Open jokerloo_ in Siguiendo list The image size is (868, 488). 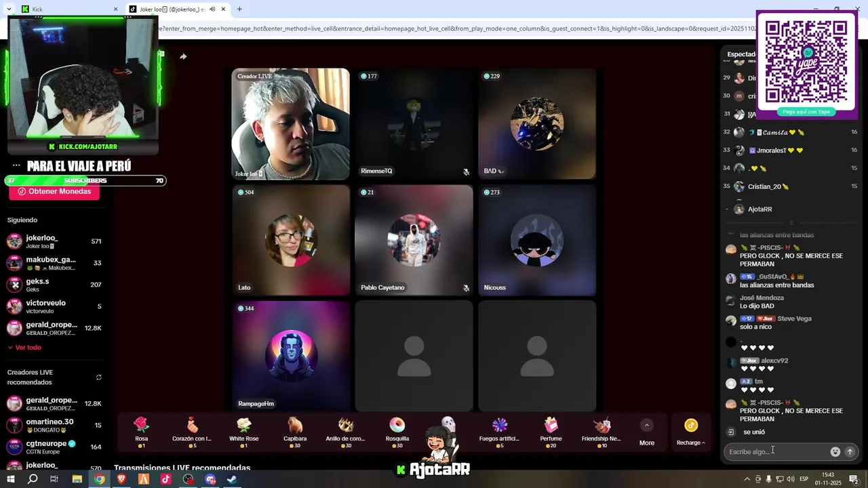coord(54,241)
